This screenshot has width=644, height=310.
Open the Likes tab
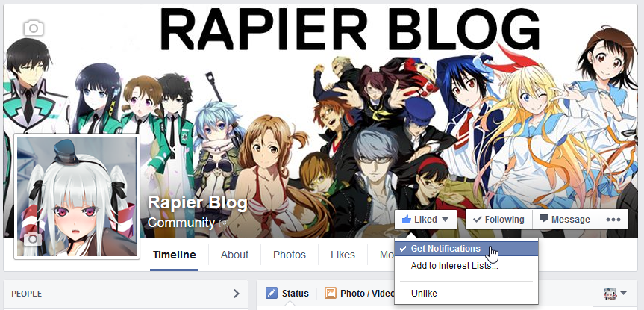point(343,255)
